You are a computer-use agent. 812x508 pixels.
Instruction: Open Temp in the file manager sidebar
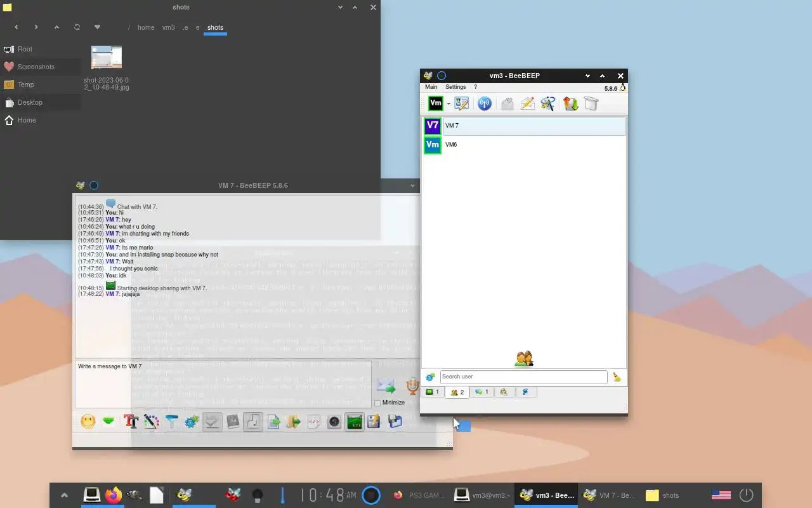pos(41,84)
